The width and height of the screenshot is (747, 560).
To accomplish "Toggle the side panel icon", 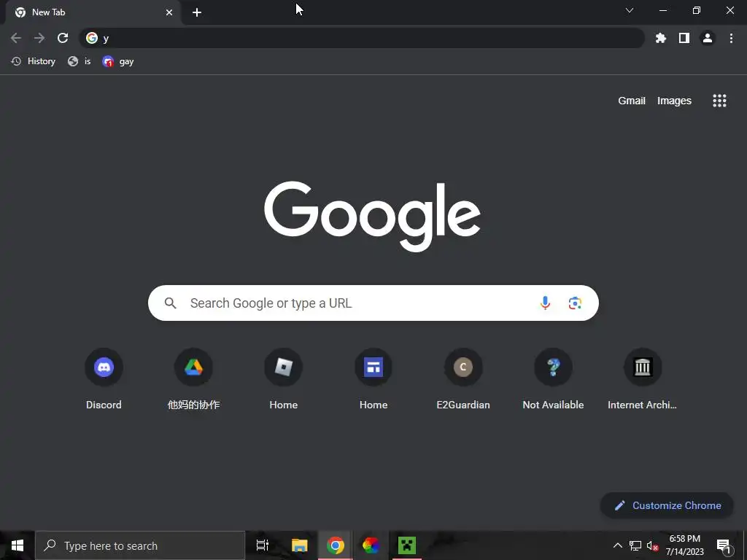I will click(684, 38).
